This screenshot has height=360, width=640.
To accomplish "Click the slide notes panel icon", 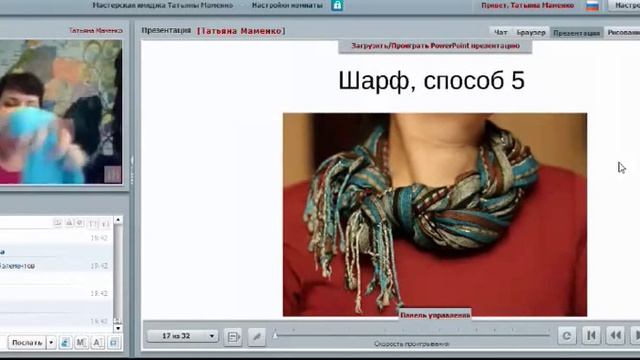I will coord(233,337).
